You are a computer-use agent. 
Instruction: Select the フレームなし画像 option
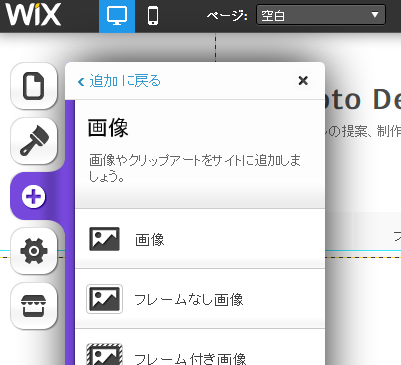200,299
